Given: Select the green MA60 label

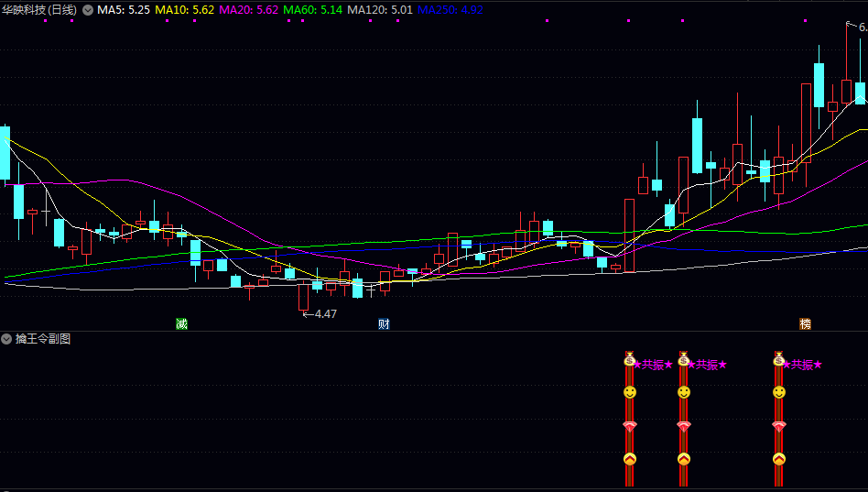Looking at the screenshot, I should 313,10.
